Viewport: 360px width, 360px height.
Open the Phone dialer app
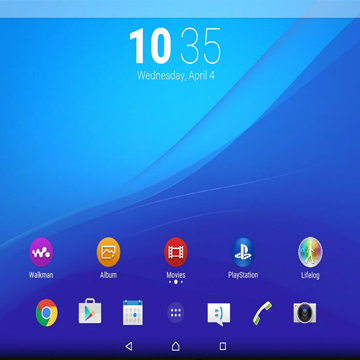pyautogui.click(x=262, y=313)
